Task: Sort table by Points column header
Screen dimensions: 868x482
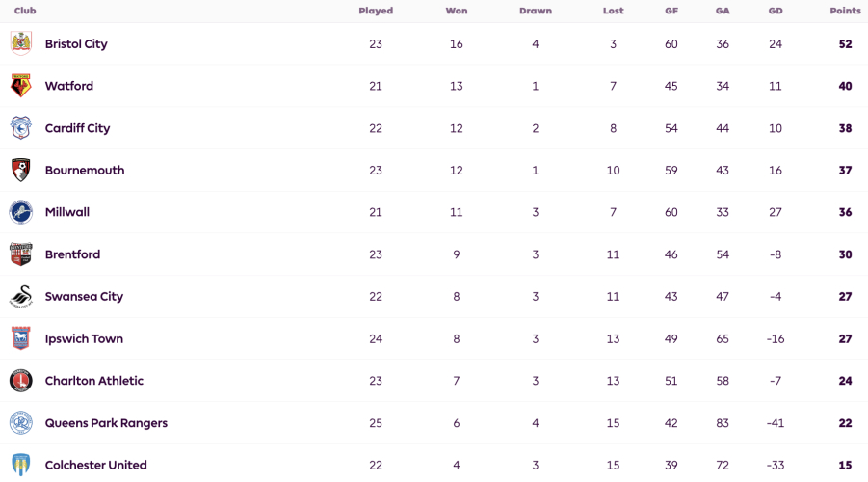Action: pos(845,11)
